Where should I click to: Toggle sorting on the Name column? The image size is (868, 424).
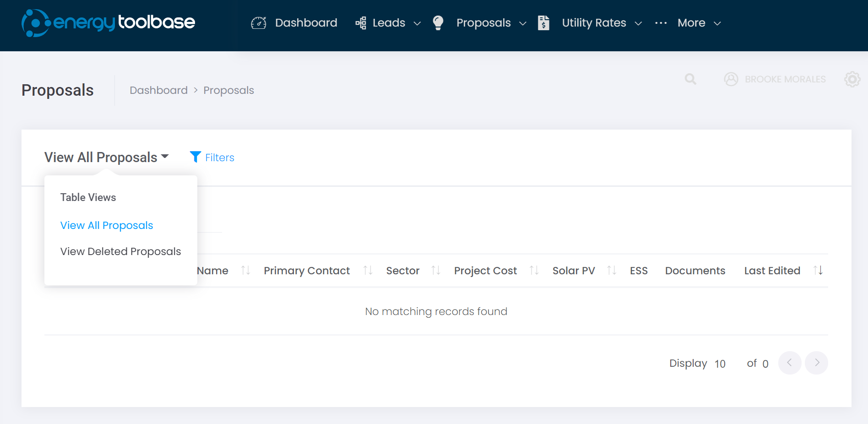point(245,270)
